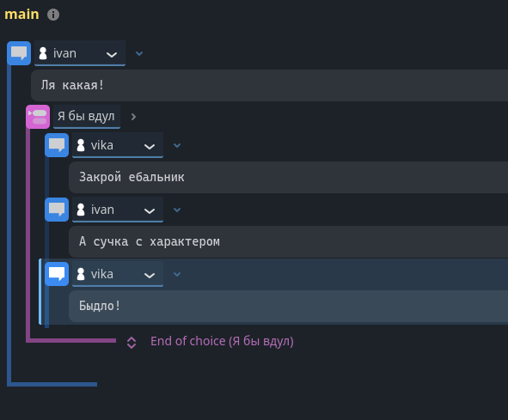
Task: Click the "Ля какая!" text box
Action: point(270,85)
